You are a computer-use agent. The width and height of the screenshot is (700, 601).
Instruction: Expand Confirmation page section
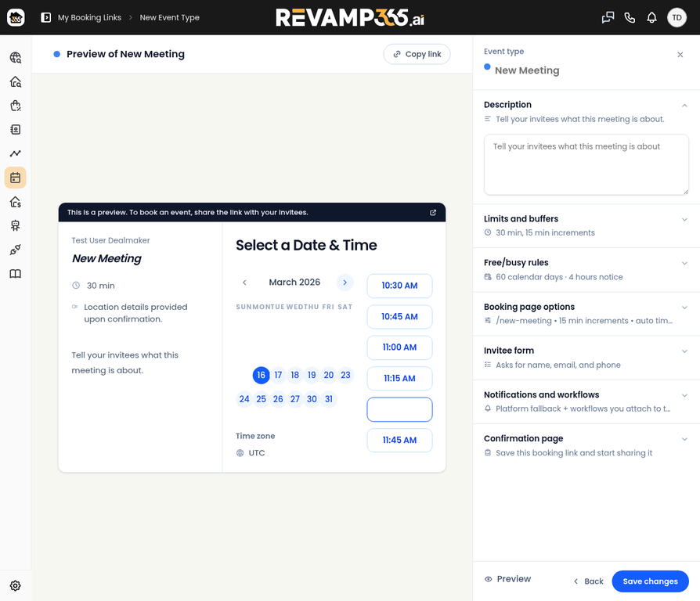(x=684, y=438)
